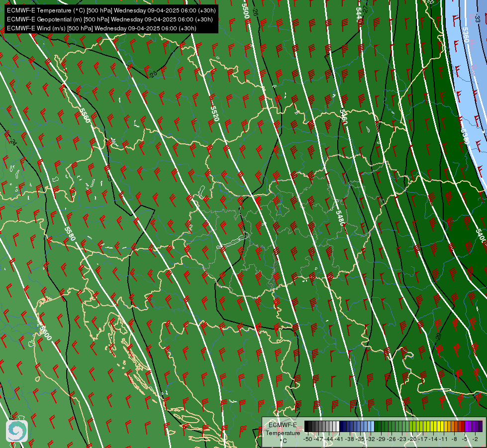Click the -17 value on the temperature scale
This screenshot has width=487, height=448.
(423, 439)
